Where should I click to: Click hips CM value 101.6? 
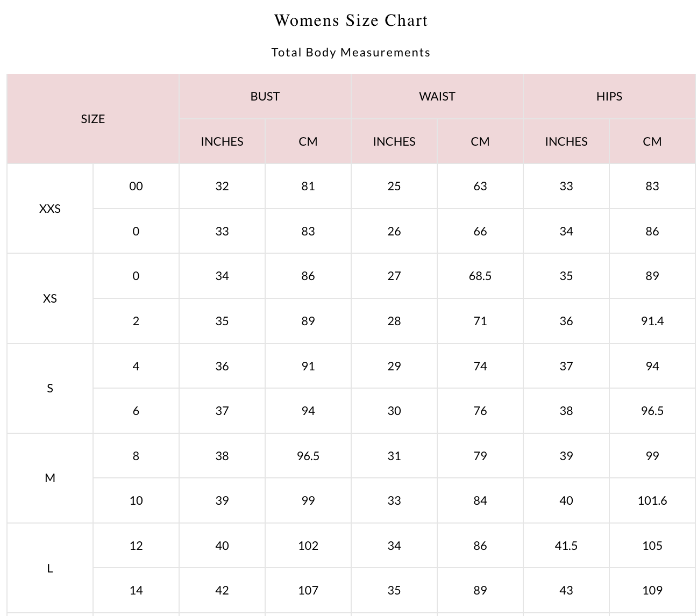point(652,500)
